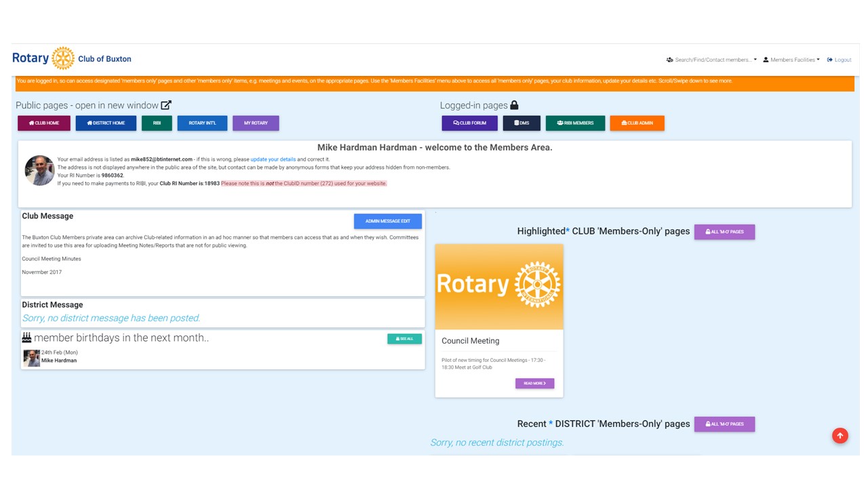The width and height of the screenshot is (868, 488).
Task: Click the RIBI public page button
Action: tap(157, 123)
